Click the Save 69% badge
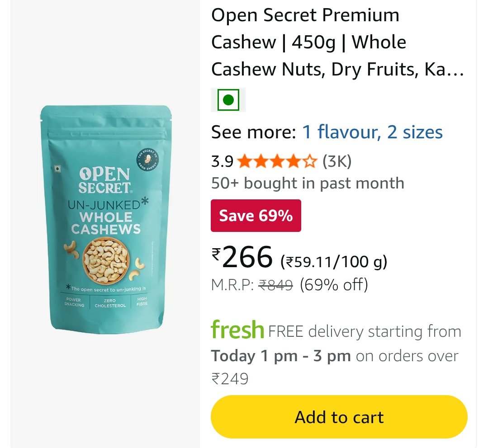Image resolution: width=488 pixels, height=448 pixels. [256, 216]
